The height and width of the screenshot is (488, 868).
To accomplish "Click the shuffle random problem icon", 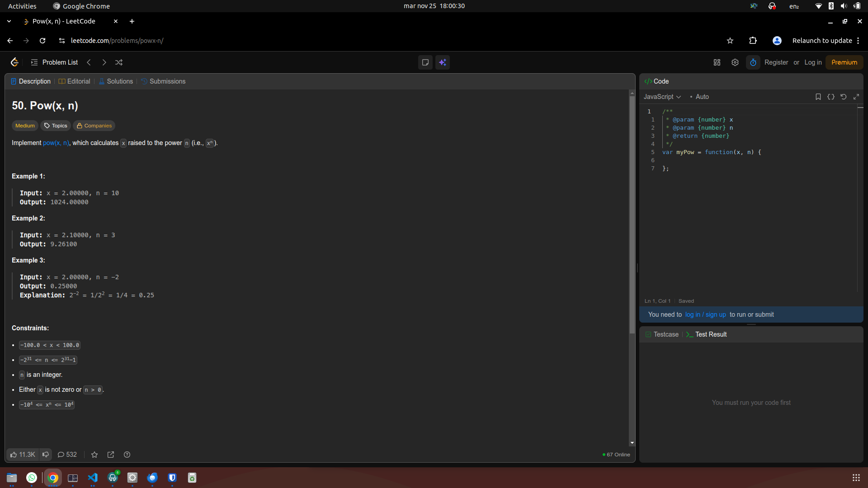I will (119, 62).
